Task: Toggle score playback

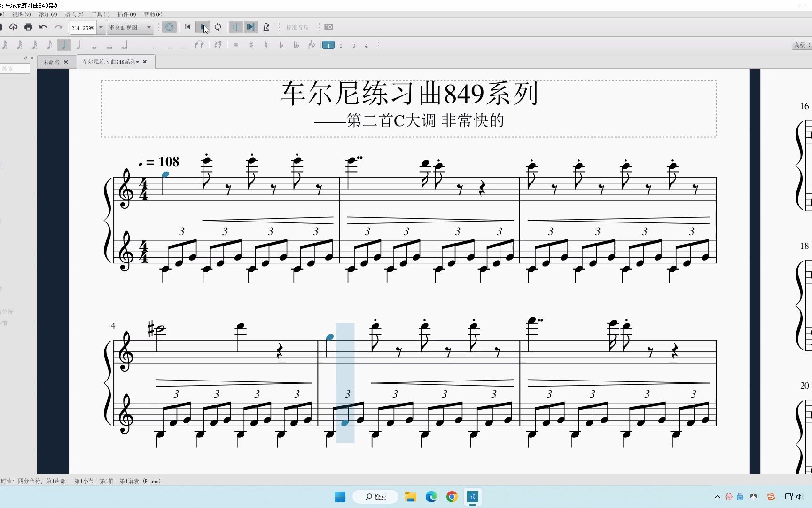Action: pos(203,27)
